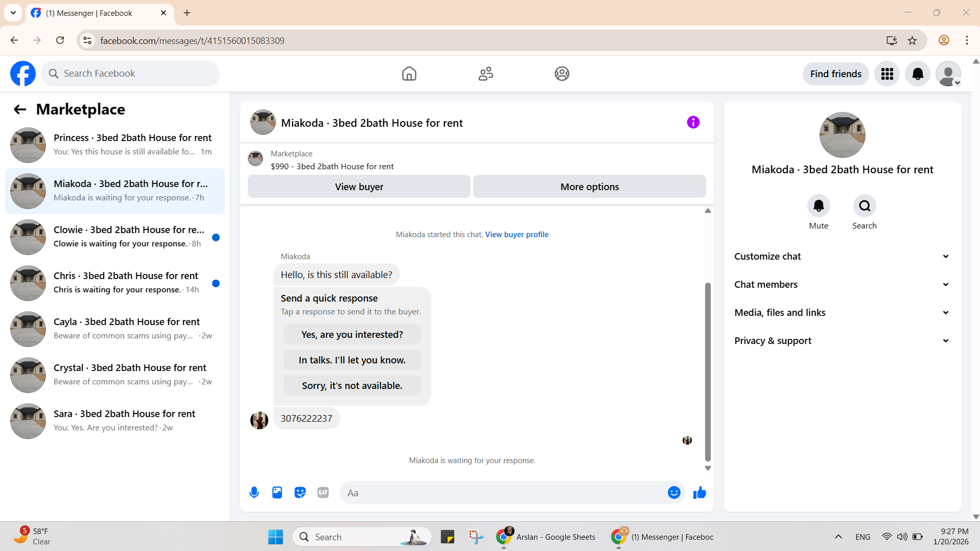This screenshot has height=551, width=980.
Task: Expand Chat members section
Action: tap(842, 285)
